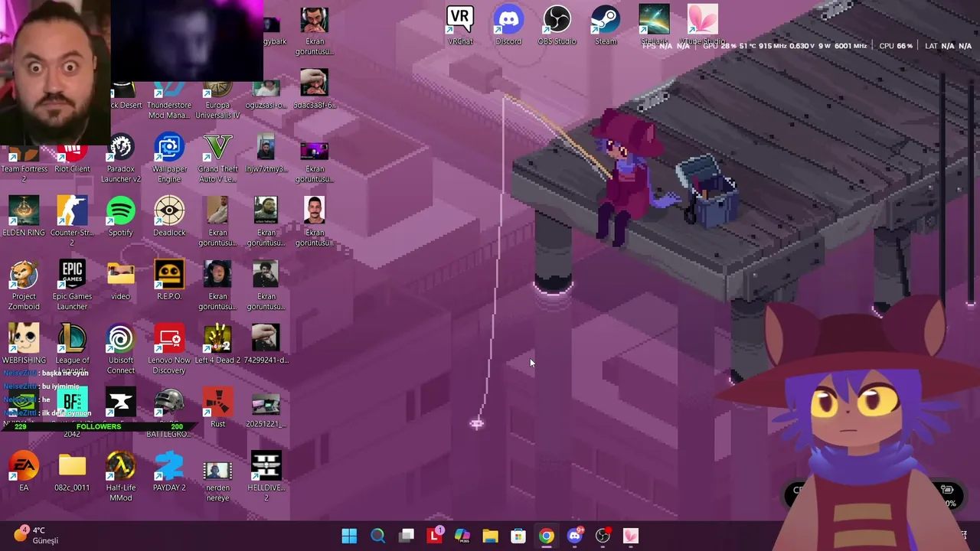Open the Steam desktop shortcut

point(606,25)
